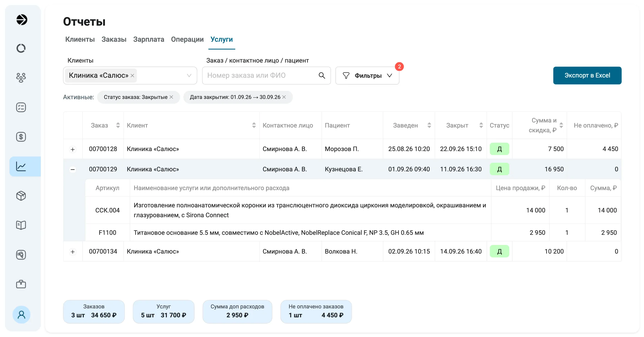Image resolution: width=644 pixels, height=337 pixels.
Task: Remove the Дата закрытия filter chip
Action: (x=284, y=97)
